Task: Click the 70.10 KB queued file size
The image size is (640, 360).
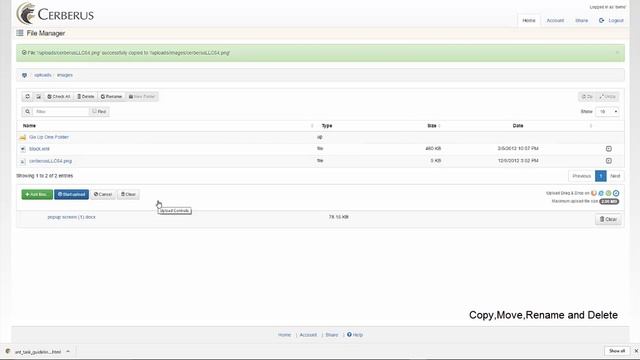Action: [x=339, y=217]
